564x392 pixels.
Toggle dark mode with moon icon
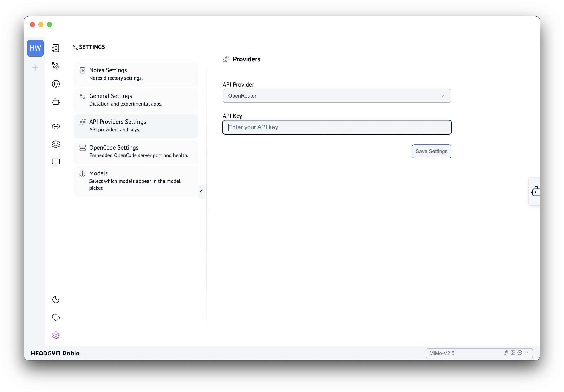(56, 300)
